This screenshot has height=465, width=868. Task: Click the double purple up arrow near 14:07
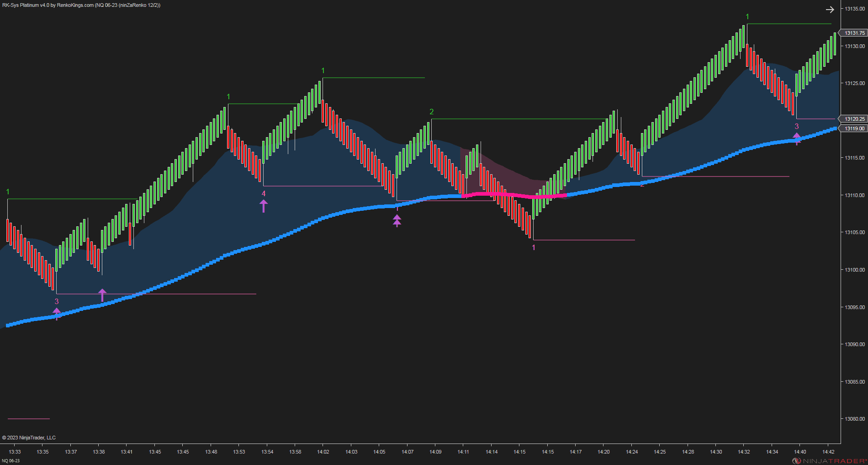point(397,221)
